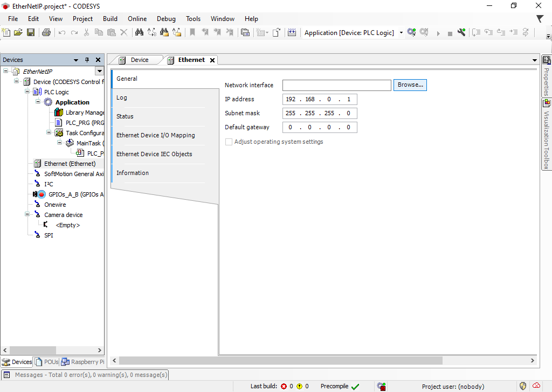Click the Build wrench icon in toolbar
Viewport: 552px width, 392px height.
coord(461,33)
